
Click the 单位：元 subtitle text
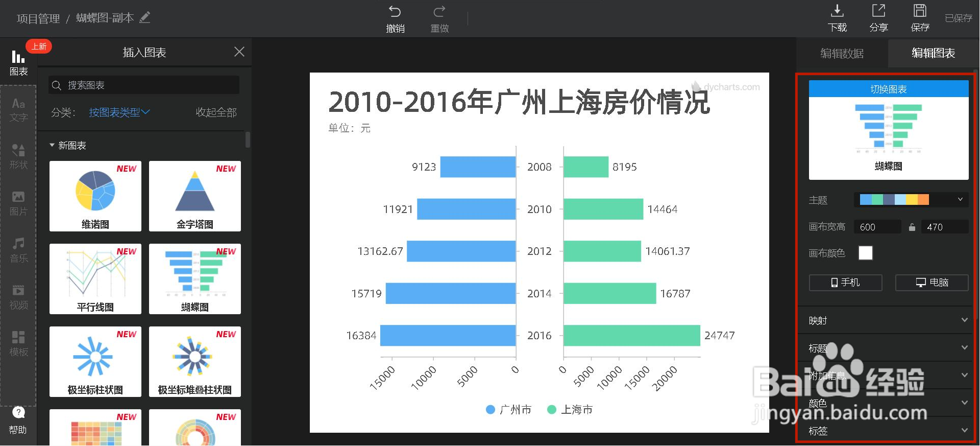point(350,128)
